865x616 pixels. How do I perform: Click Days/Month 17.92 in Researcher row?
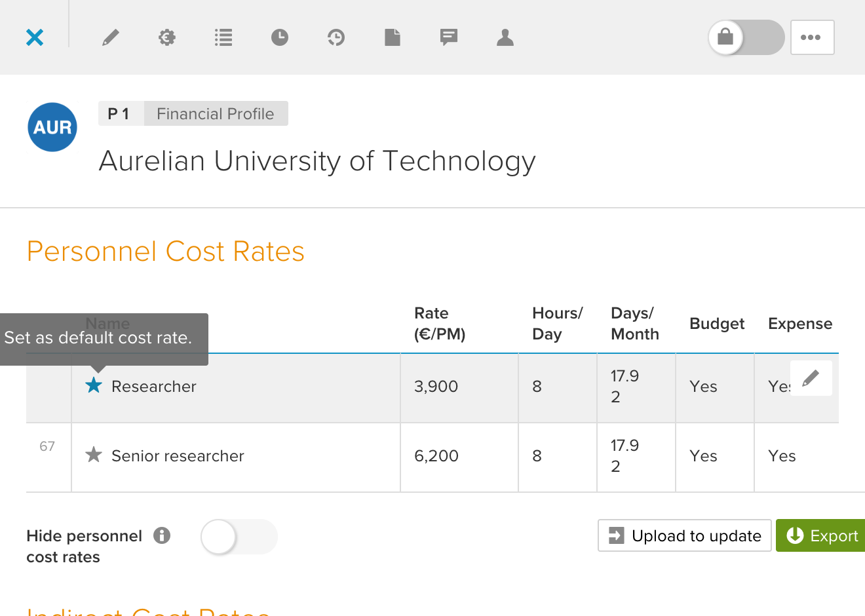pos(625,387)
